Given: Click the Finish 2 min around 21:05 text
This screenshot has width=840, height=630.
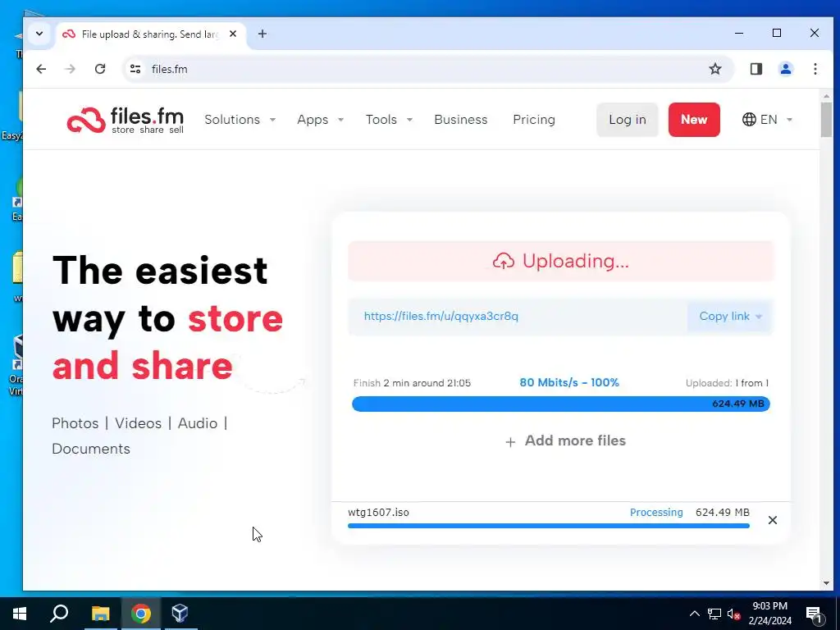Looking at the screenshot, I should click(x=412, y=383).
